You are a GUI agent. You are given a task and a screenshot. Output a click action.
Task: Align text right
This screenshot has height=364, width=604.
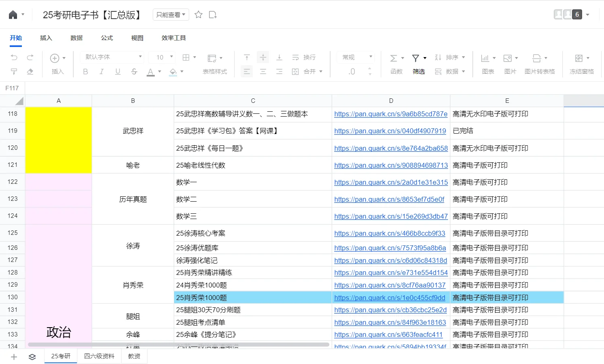pos(279,72)
